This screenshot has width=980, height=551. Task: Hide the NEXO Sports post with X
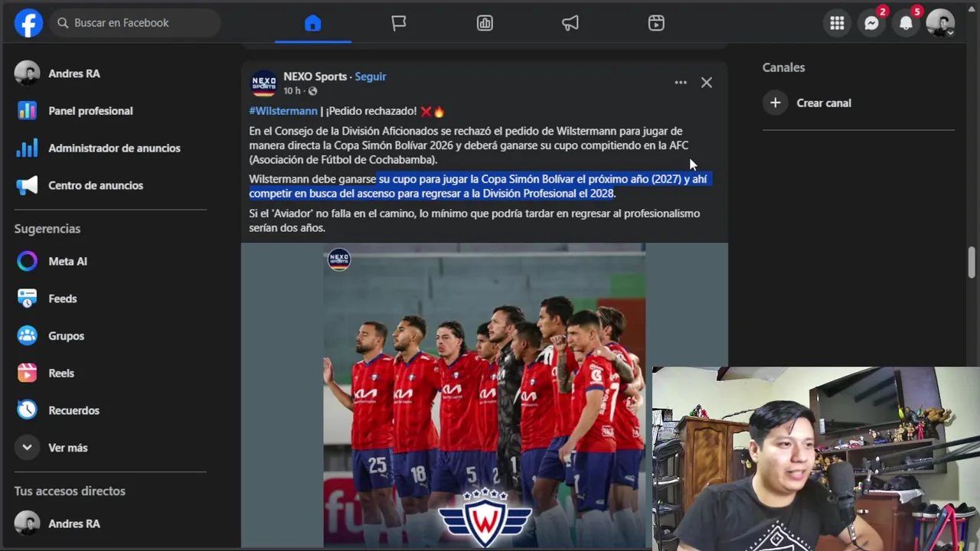tap(707, 83)
